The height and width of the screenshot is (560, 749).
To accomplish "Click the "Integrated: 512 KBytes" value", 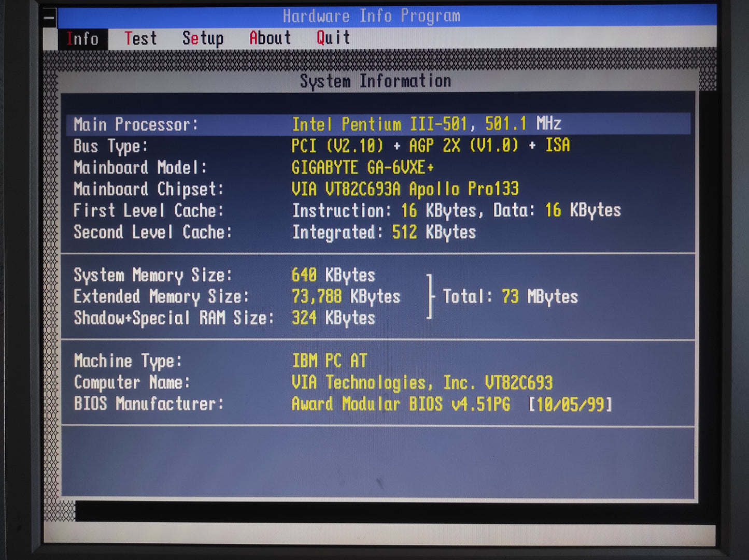I will (x=384, y=232).
